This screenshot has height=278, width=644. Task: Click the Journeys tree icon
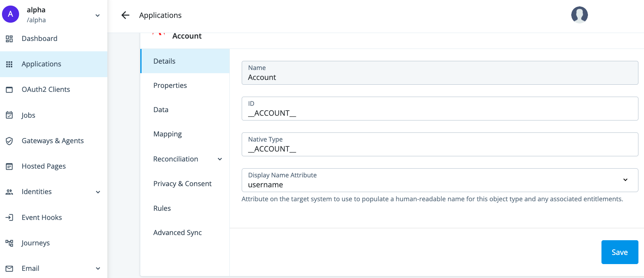coord(9,243)
